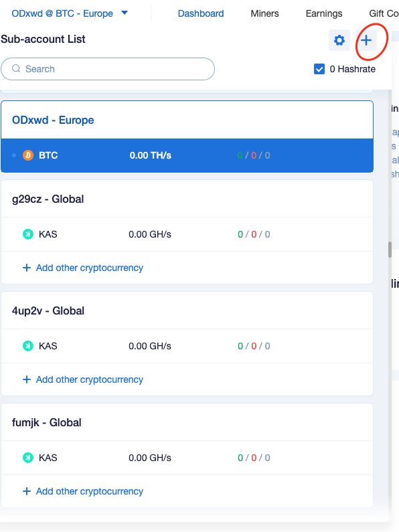The width and height of the screenshot is (399, 532).
Task: Open the Miners tab
Action: [264, 13]
